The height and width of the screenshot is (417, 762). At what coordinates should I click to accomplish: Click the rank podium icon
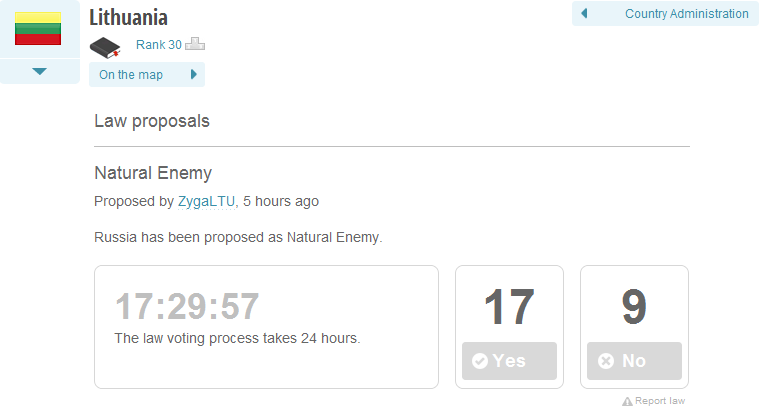(x=195, y=44)
